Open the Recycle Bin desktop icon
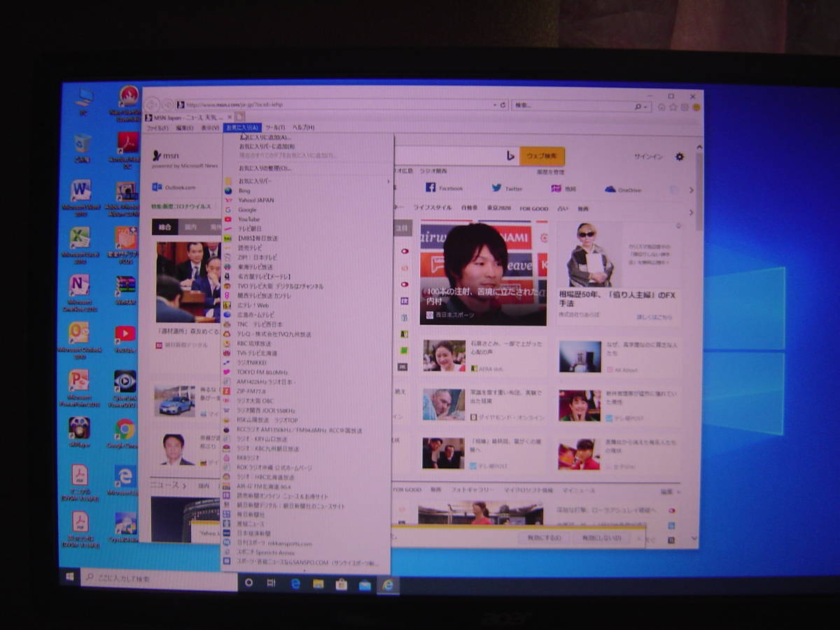The width and height of the screenshot is (840, 630). [x=83, y=148]
